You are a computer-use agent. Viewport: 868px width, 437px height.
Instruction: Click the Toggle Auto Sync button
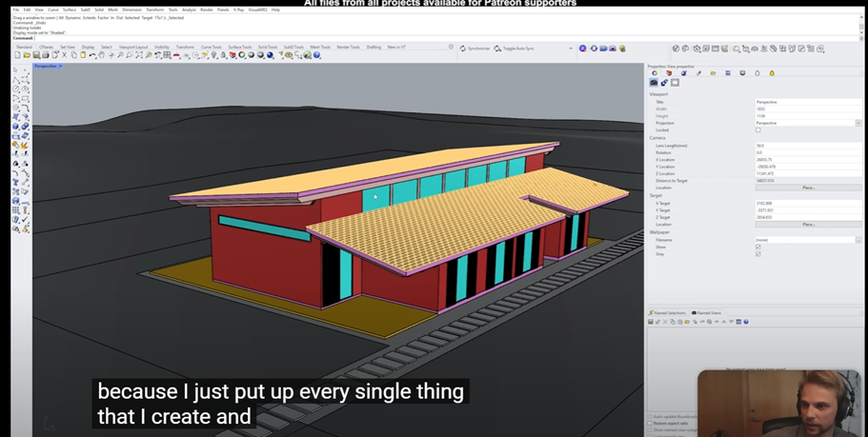(x=514, y=49)
